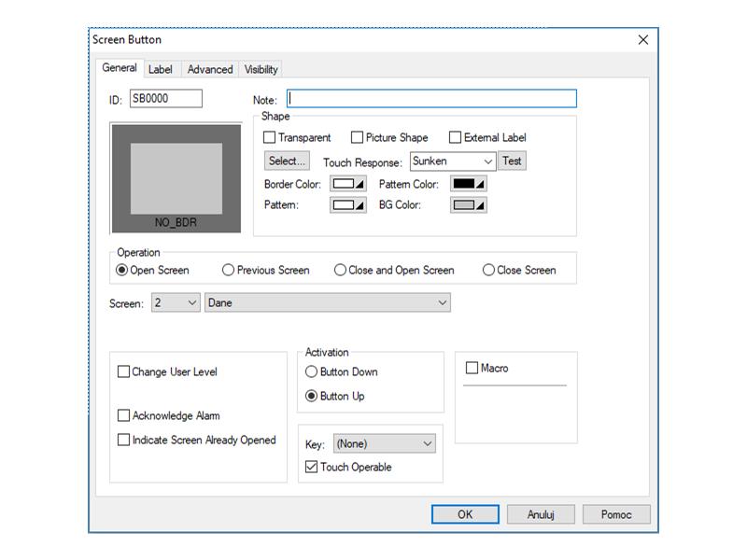Click the NO_BDR shape preview thumbnail
This screenshot has width=747, height=560.
tap(176, 178)
